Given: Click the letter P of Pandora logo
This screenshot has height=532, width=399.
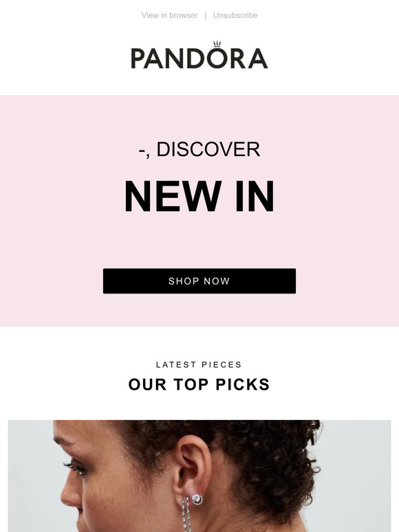Looking at the screenshot, I should point(138,58).
